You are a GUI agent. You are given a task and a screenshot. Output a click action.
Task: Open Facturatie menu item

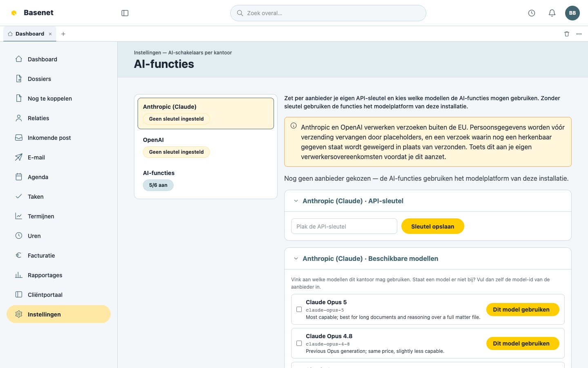(58, 255)
